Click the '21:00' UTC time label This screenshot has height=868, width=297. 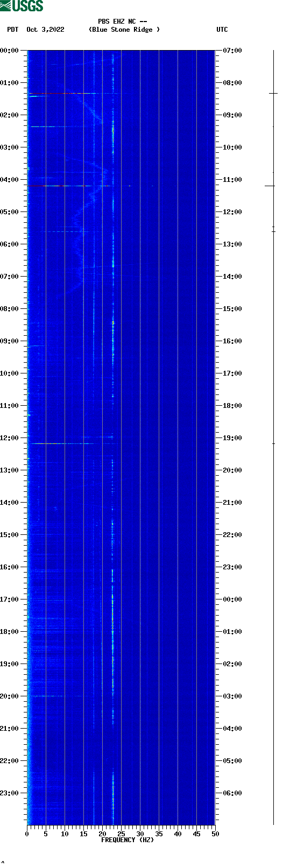pos(232,503)
